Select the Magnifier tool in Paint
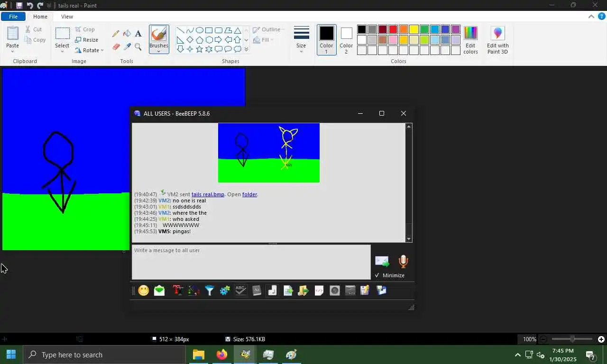 coord(138,46)
